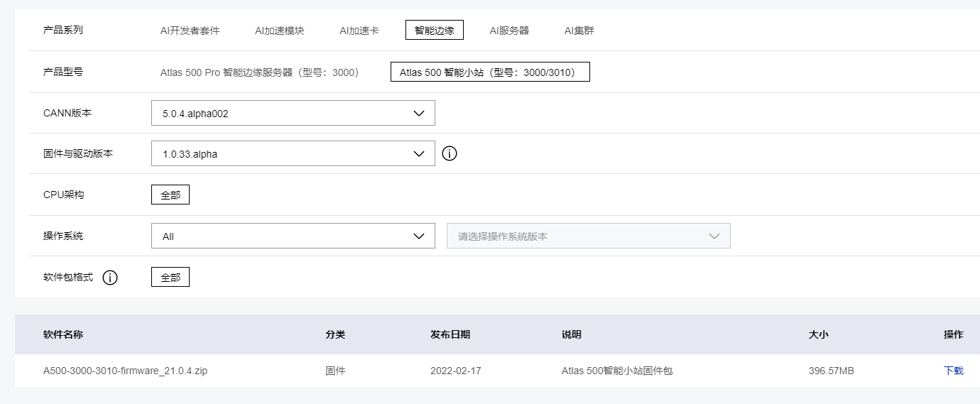Select 全部 under 软件包格式

170,277
